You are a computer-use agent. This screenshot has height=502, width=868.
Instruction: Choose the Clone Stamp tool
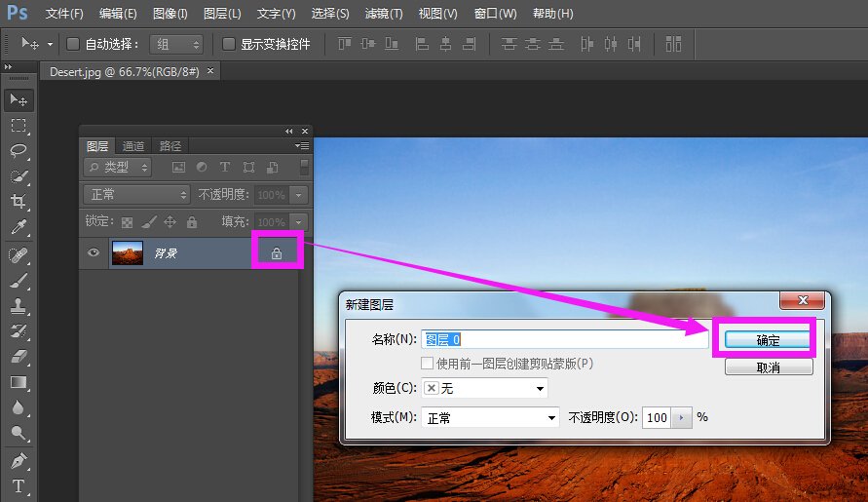pyautogui.click(x=19, y=306)
